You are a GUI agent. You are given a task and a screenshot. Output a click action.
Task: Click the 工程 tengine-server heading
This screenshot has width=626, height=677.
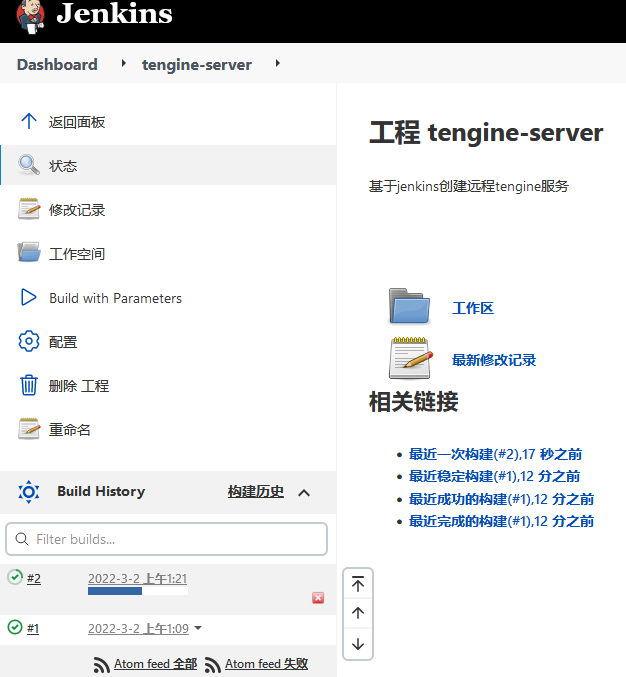[486, 133]
